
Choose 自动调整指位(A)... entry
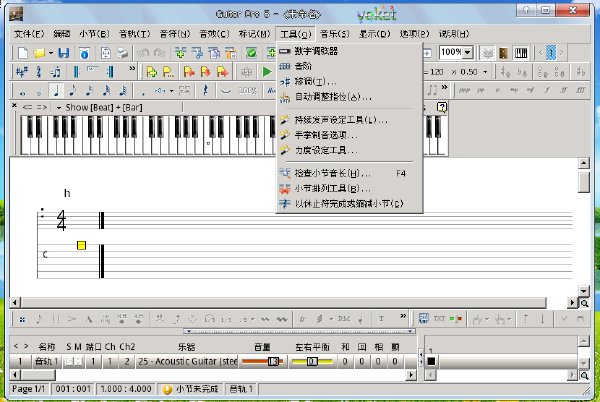(349, 97)
